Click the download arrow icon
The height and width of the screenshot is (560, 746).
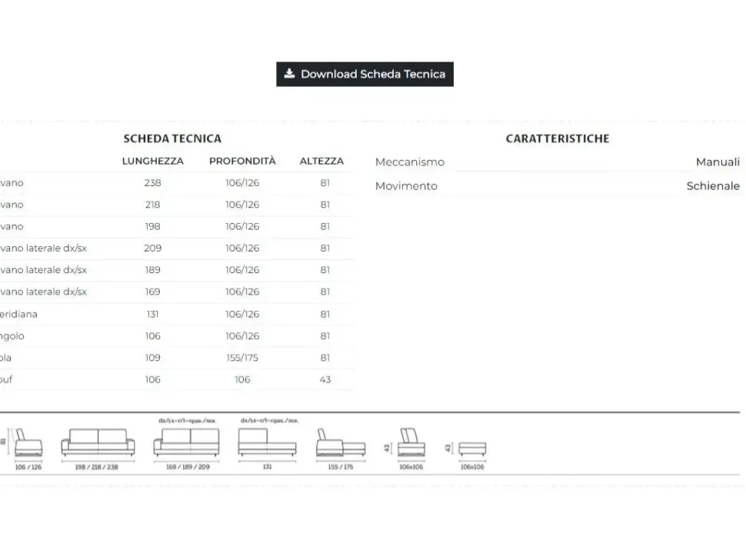point(289,74)
